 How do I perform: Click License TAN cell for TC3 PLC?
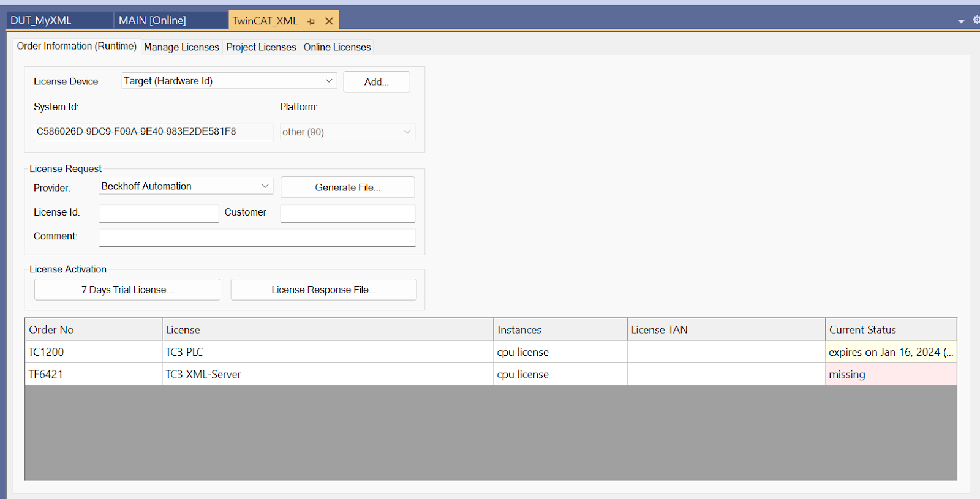pyautogui.click(x=726, y=352)
